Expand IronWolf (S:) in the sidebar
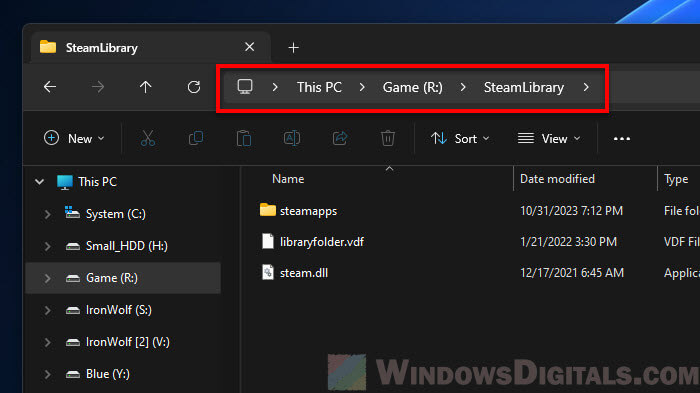700x393 pixels. (x=47, y=310)
